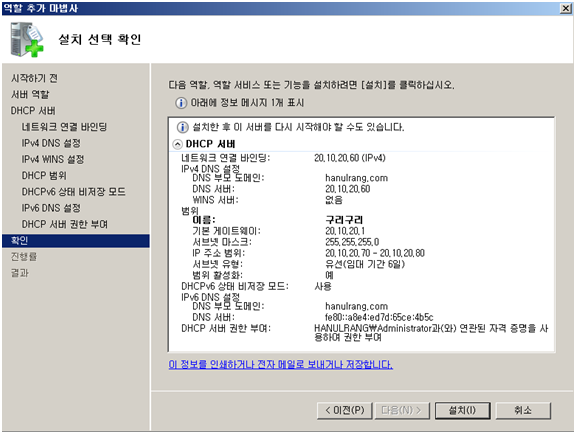The width and height of the screenshot is (576, 434).
Task: Go back with the 이전(P) button
Action: pos(345,410)
